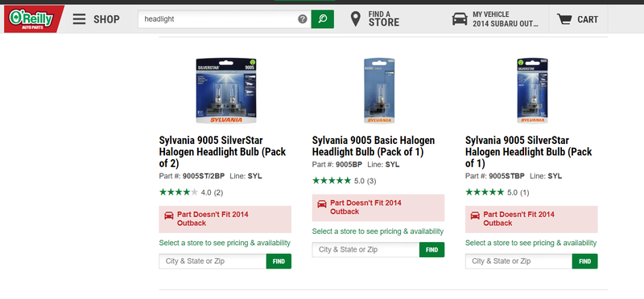The image size is (644, 299).
Task: Click the search help question mark icon
Action: tap(303, 18)
